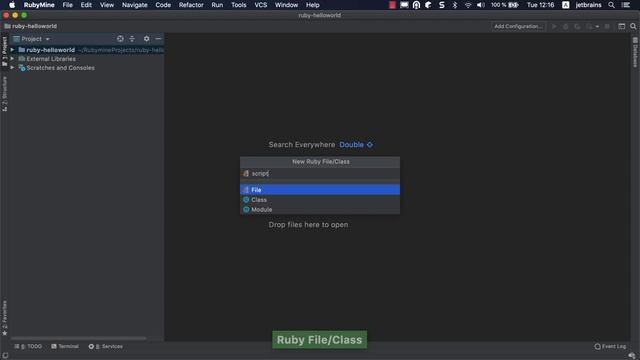Viewport: 640px width, 360px height.
Task: Click Collapse All icon in Project panel
Action: click(x=132, y=39)
